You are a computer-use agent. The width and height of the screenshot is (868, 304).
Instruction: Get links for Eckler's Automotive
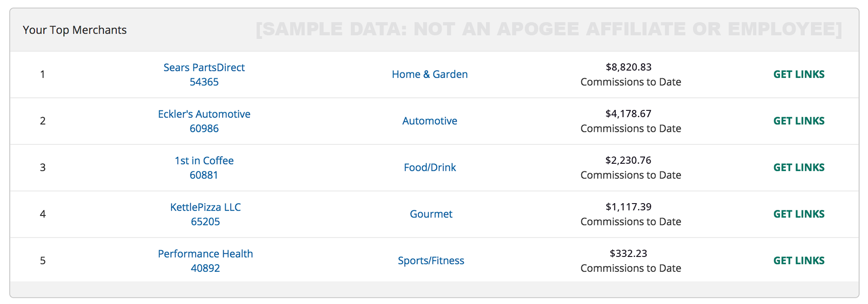click(x=799, y=121)
